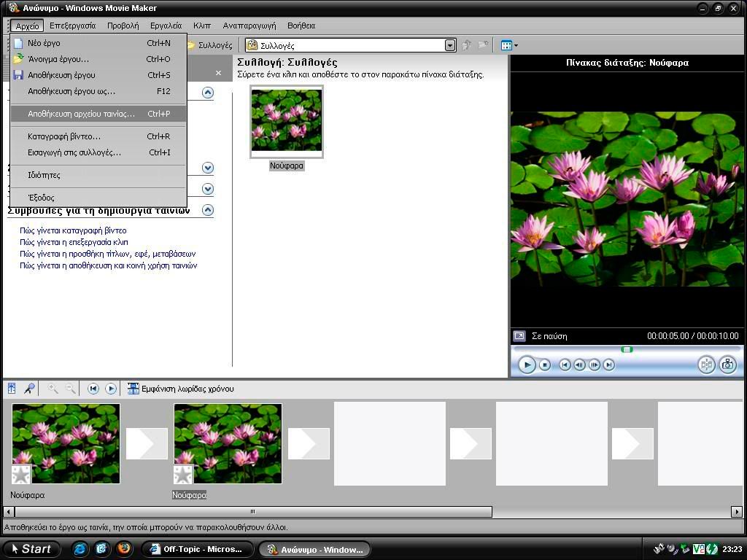The image size is (747, 560).
Task: Switch to timeline via Εμφάνιση λωρίδας χρόνου
Action: click(x=180, y=389)
